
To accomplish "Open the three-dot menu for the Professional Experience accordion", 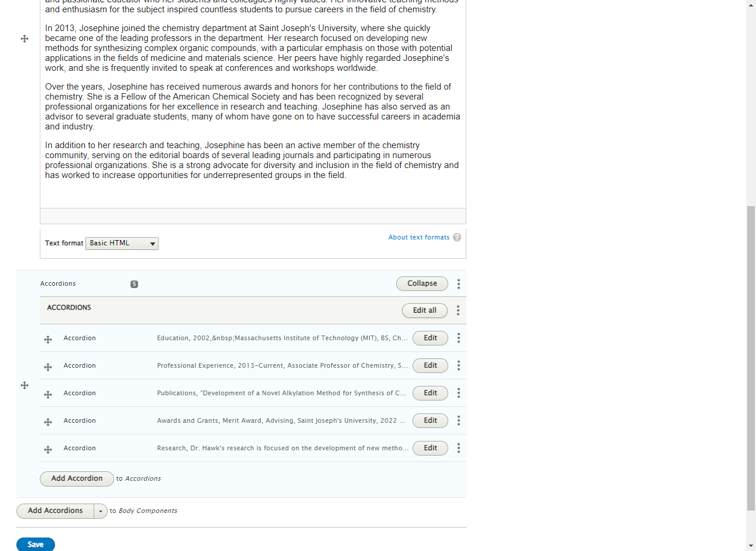I will pyautogui.click(x=459, y=365).
